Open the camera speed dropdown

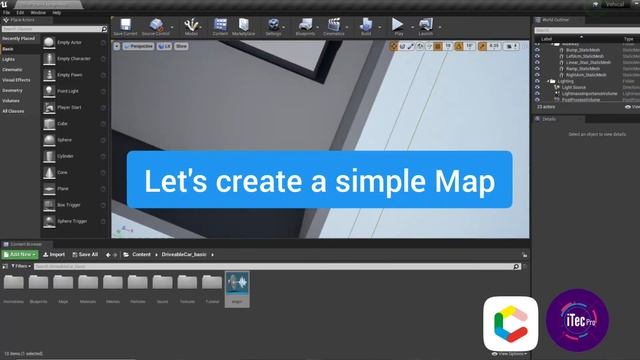(x=511, y=47)
